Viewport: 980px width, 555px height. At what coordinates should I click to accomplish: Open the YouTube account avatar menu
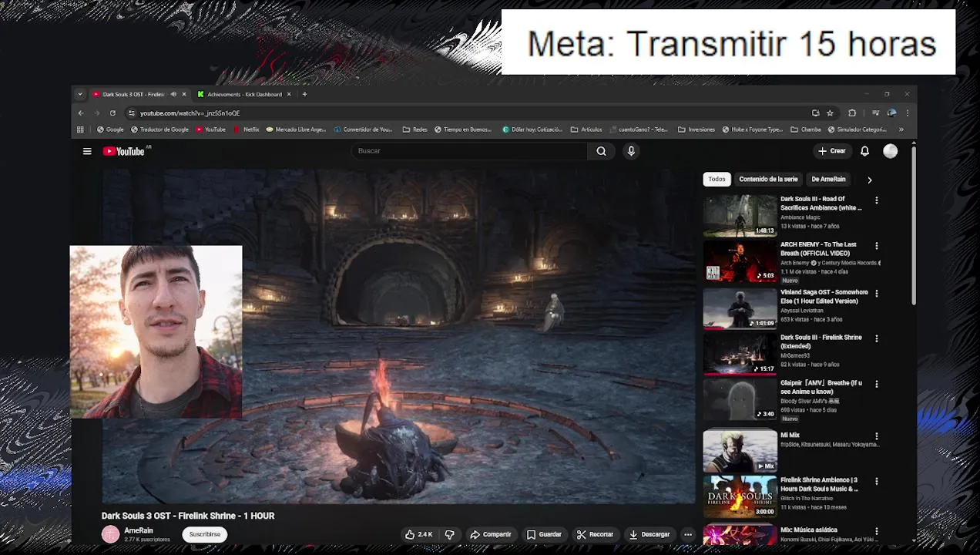pos(890,151)
